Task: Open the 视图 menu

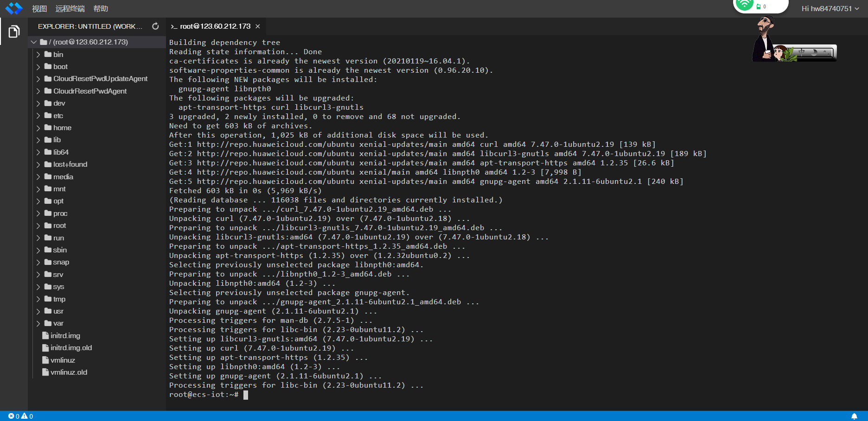Action: click(x=39, y=9)
